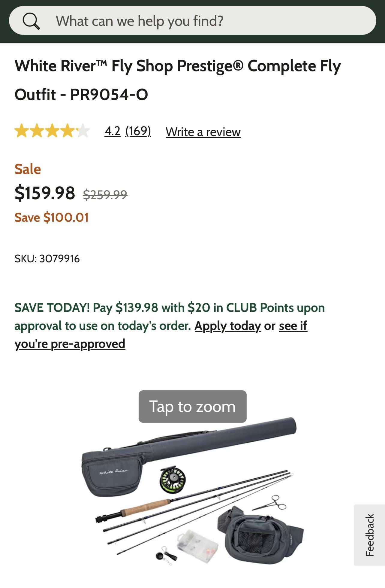Click the crossed-out $259.99 original price
This screenshot has width=385, height=588.
tap(105, 194)
